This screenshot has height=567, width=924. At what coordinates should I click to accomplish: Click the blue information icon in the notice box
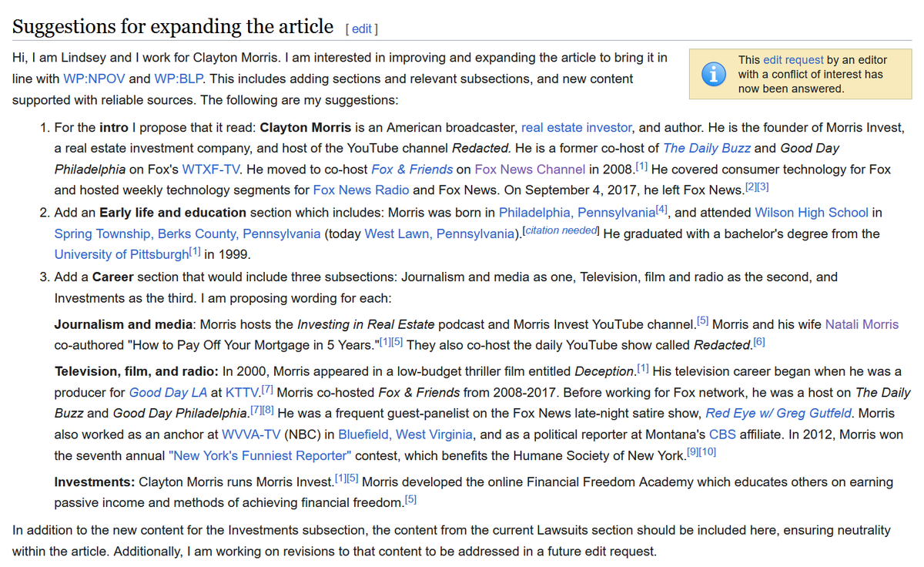pos(715,74)
